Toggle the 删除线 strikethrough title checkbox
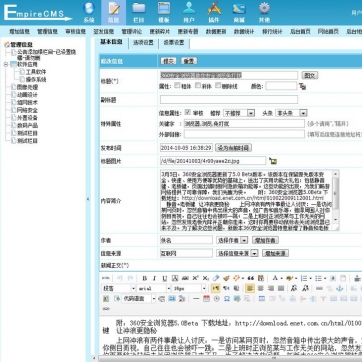 click(x=218, y=86)
